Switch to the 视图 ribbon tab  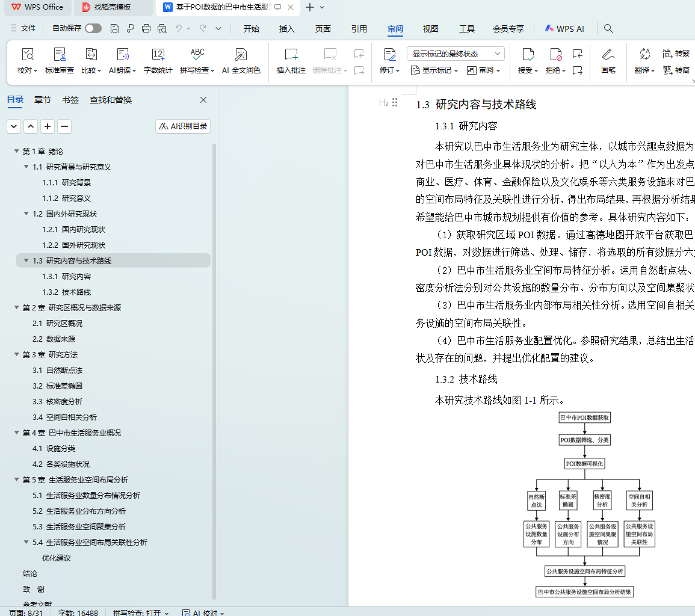pos(431,29)
